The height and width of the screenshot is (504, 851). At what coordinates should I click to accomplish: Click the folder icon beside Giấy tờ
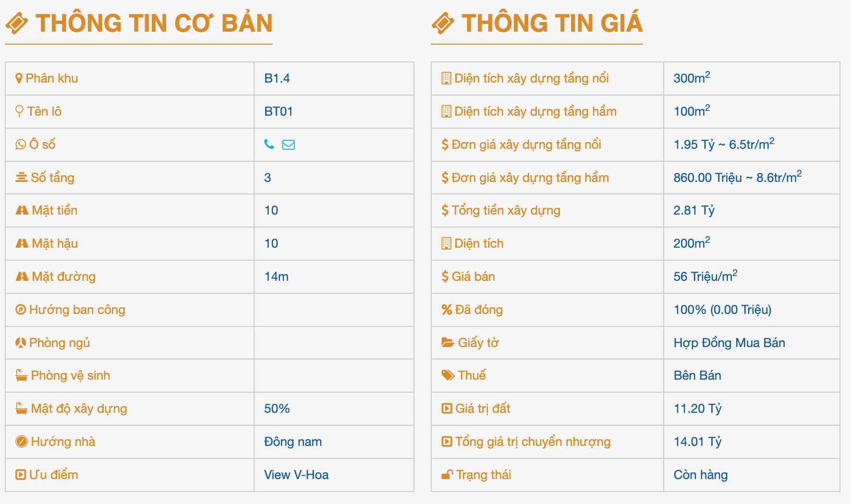tap(448, 343)
